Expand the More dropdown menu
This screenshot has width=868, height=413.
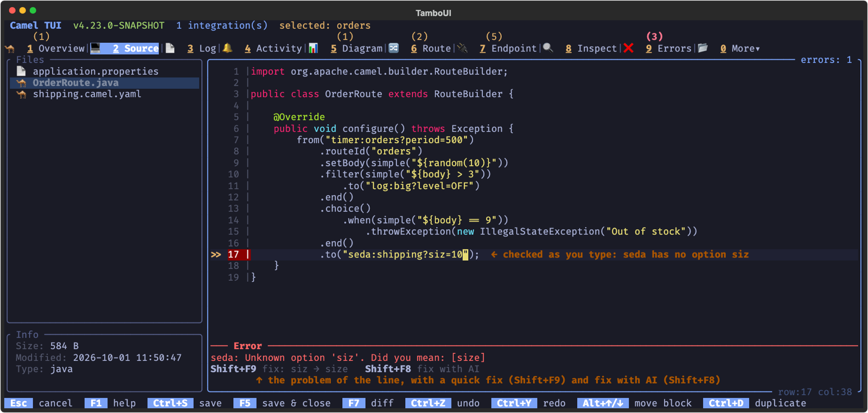740,49
